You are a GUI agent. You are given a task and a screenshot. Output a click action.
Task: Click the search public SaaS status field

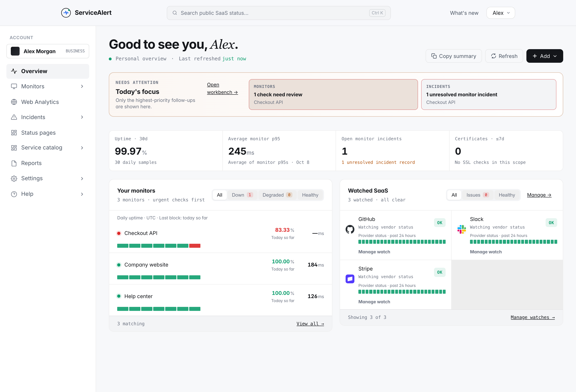pyautogui.click(x=279, y=13)
